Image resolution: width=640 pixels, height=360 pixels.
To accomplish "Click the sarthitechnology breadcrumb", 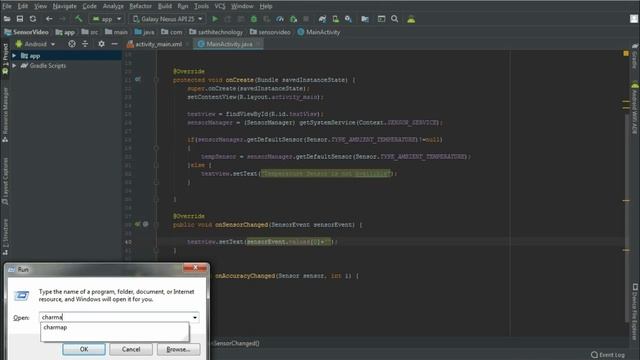I will [216, 32].
